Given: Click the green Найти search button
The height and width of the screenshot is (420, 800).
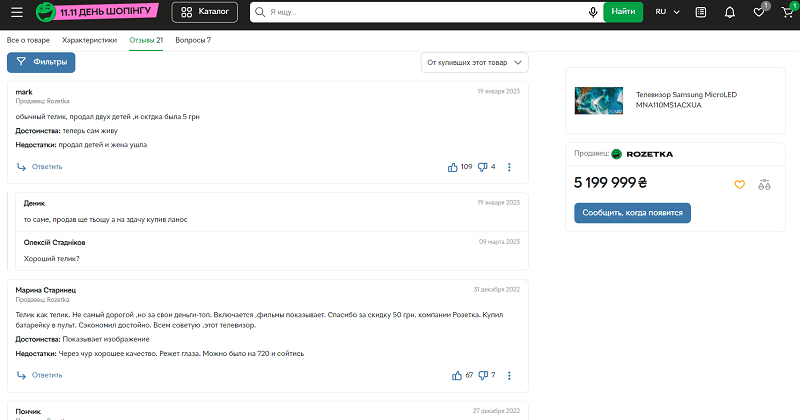Looking at the screenshot, I should coord(623,12).
